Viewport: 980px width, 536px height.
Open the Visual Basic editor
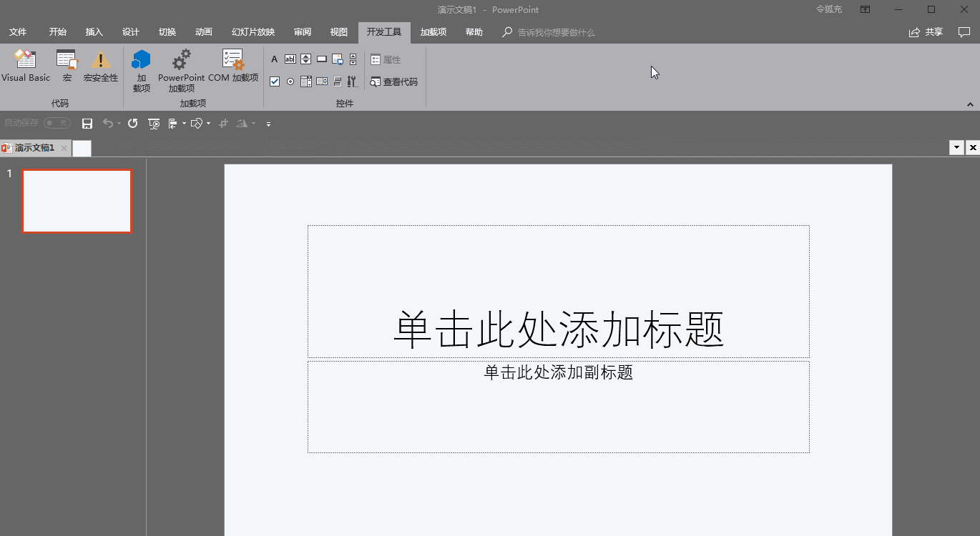(x=26, y=68)
